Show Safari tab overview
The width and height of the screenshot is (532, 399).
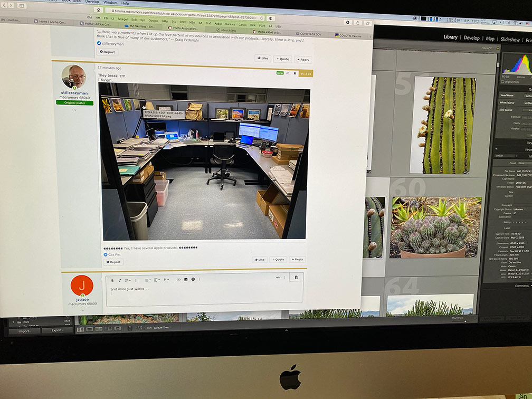(368, 23)
